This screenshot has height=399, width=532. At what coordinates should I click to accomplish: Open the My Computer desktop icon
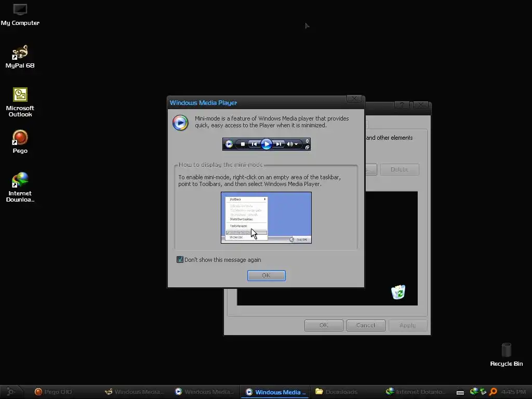tap(20, 15)
